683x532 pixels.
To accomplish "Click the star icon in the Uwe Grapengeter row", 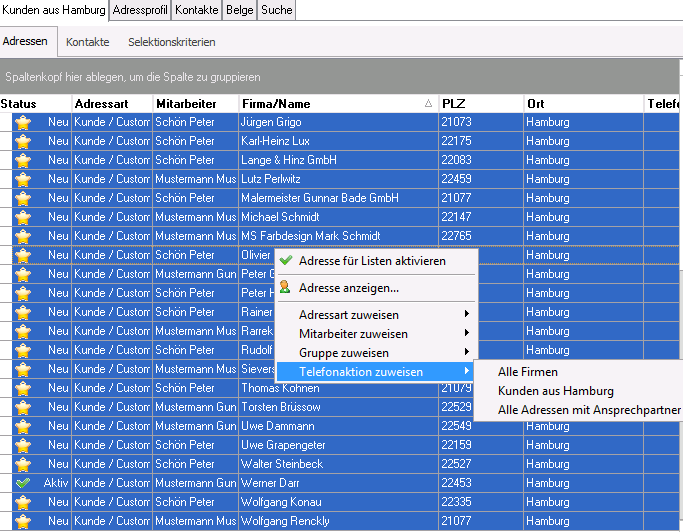I will tap(23, 446).
